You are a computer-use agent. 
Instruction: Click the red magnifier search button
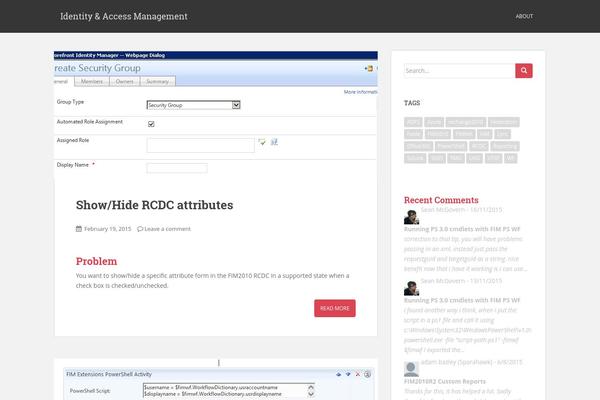(x=524, y=71)
